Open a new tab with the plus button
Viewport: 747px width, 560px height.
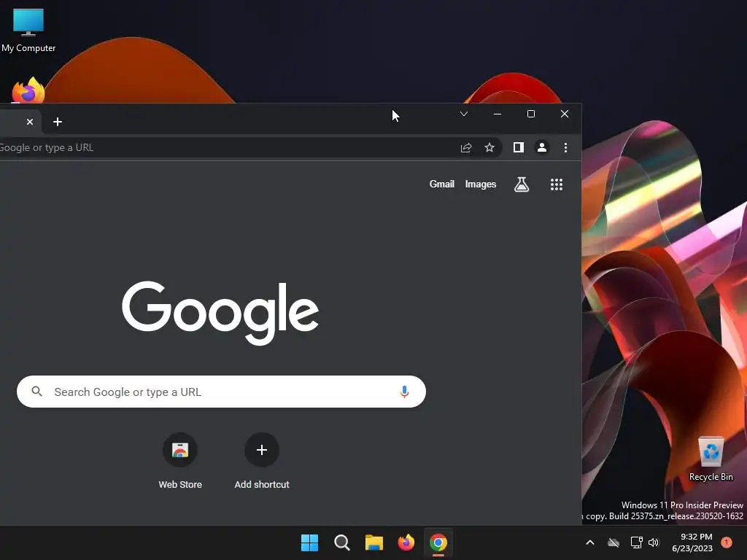[58, 122]
